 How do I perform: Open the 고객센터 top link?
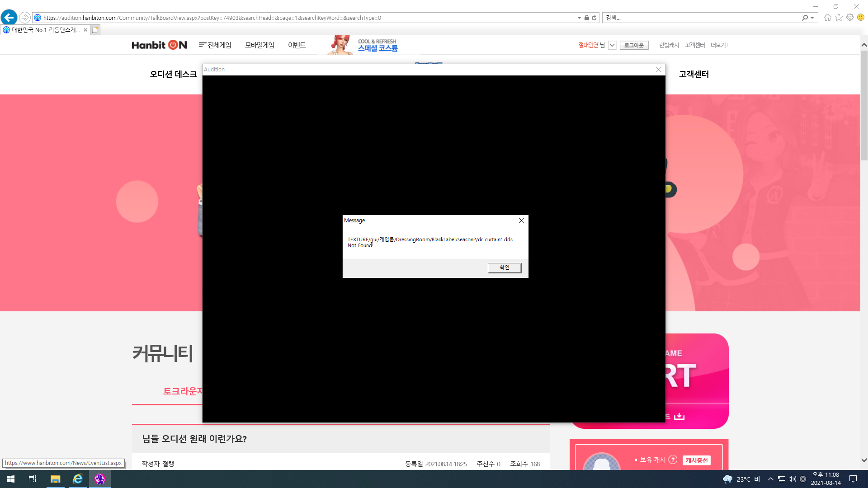[x=695, y=45]
